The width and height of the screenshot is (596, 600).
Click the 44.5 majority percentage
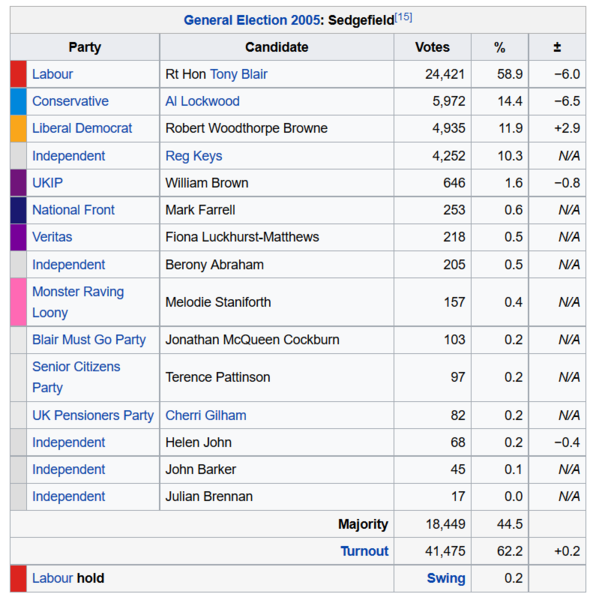click(510, 524)
